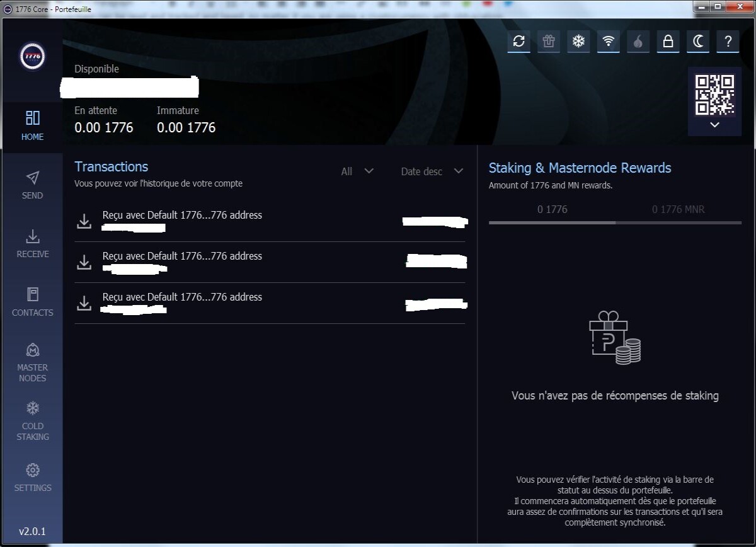Screen dimensions: 756x547
Task: Click the QR code thumbnail
Action: coord(714,95)
